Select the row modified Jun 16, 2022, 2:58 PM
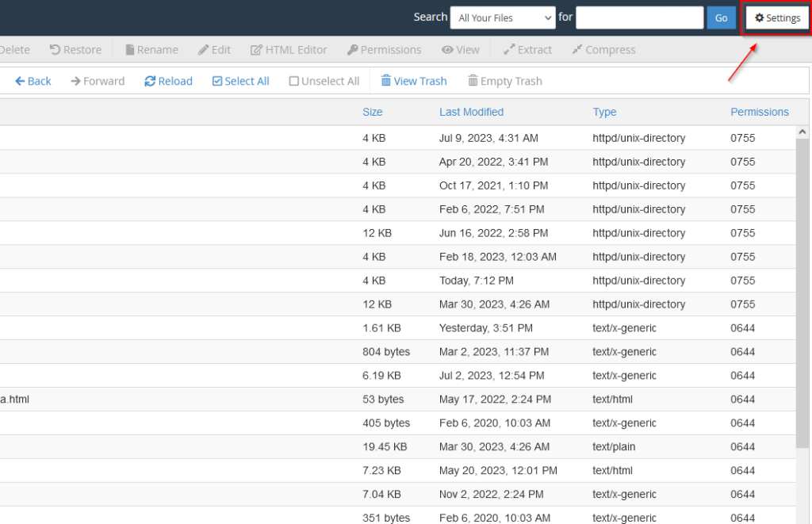 (x=398, y=234)
